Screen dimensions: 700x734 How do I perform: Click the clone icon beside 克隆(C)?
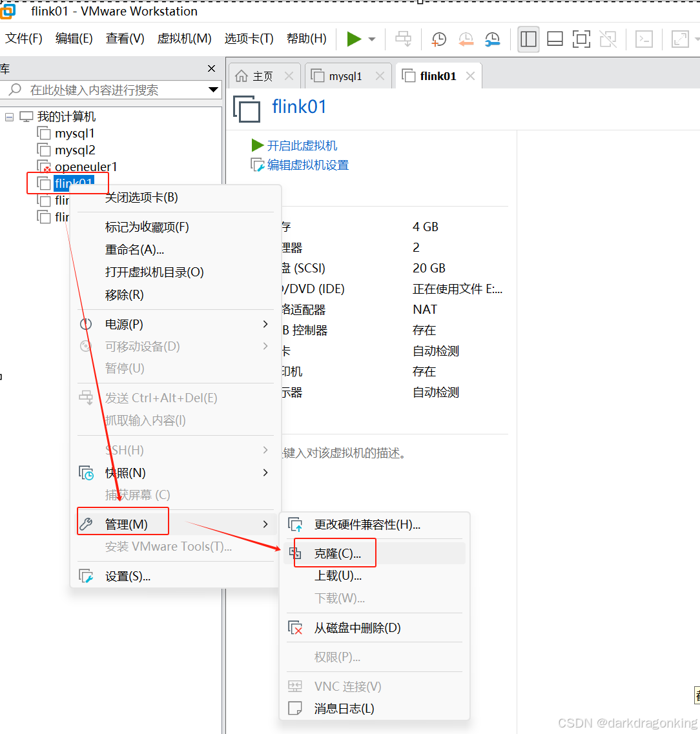(295, 553)
